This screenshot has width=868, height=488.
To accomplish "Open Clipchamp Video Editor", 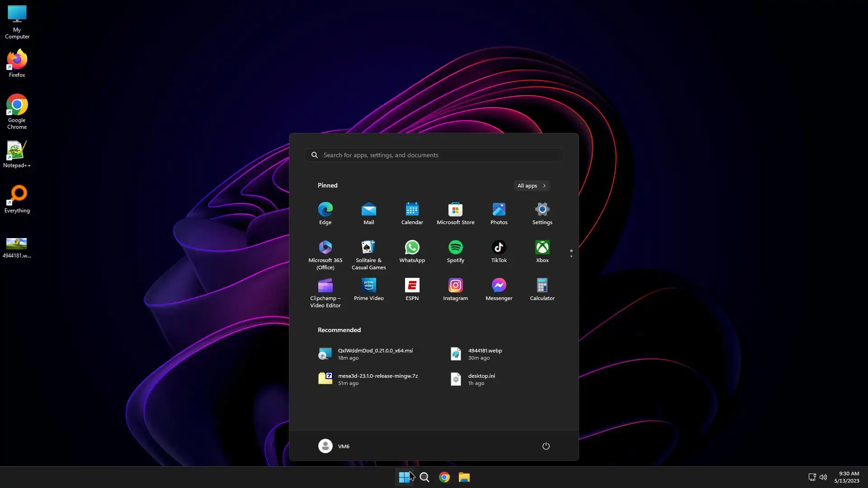I will coord(325,292).
